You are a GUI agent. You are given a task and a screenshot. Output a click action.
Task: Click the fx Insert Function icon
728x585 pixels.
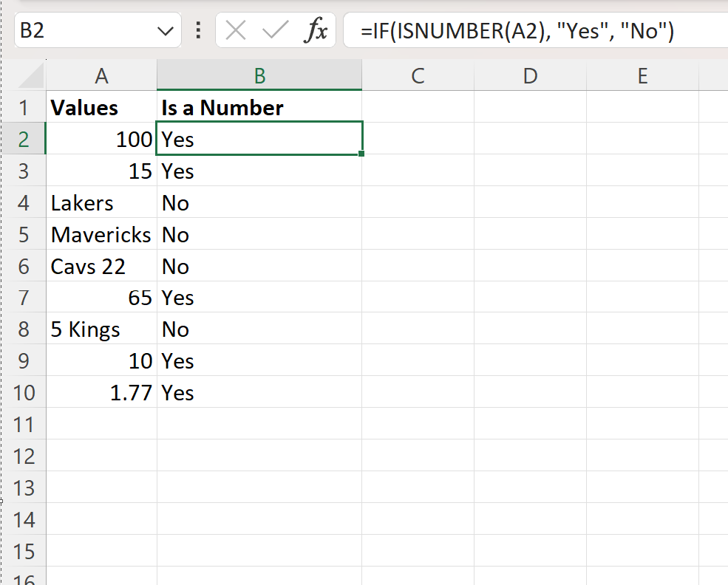pos(316,31)
